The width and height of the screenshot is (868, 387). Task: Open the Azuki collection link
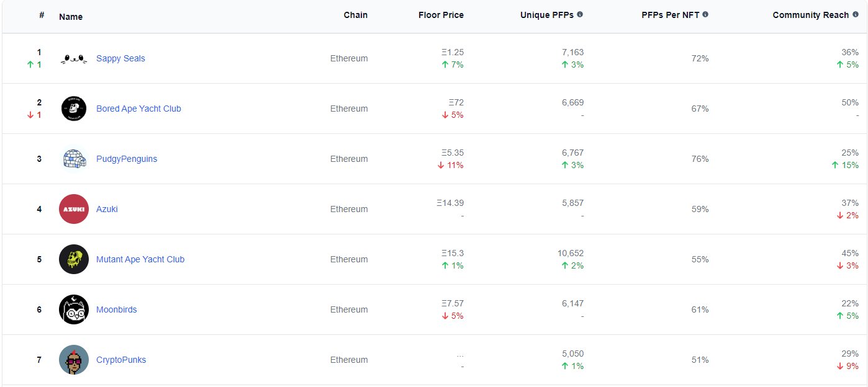(107, 209)
